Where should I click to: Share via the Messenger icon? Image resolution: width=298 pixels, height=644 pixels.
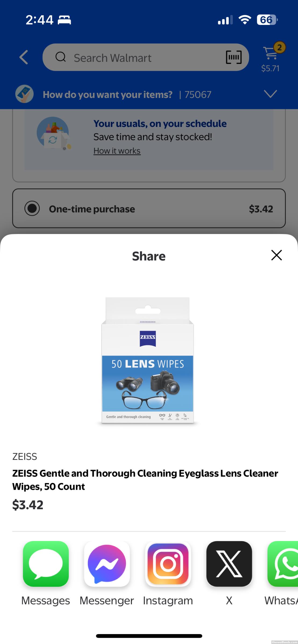[107, 563]
